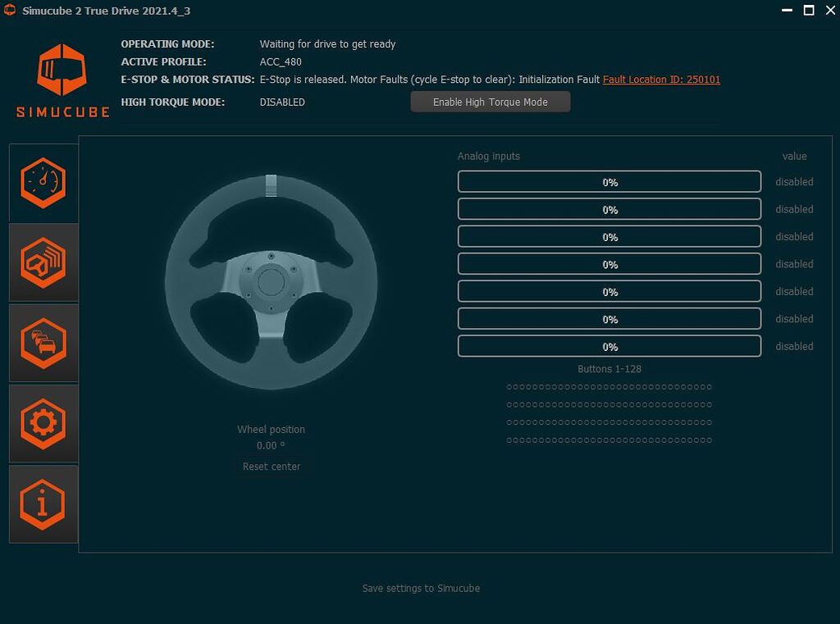Click the bottom analog input bar
Screen dimensions: 840x624
click(609, 346)
